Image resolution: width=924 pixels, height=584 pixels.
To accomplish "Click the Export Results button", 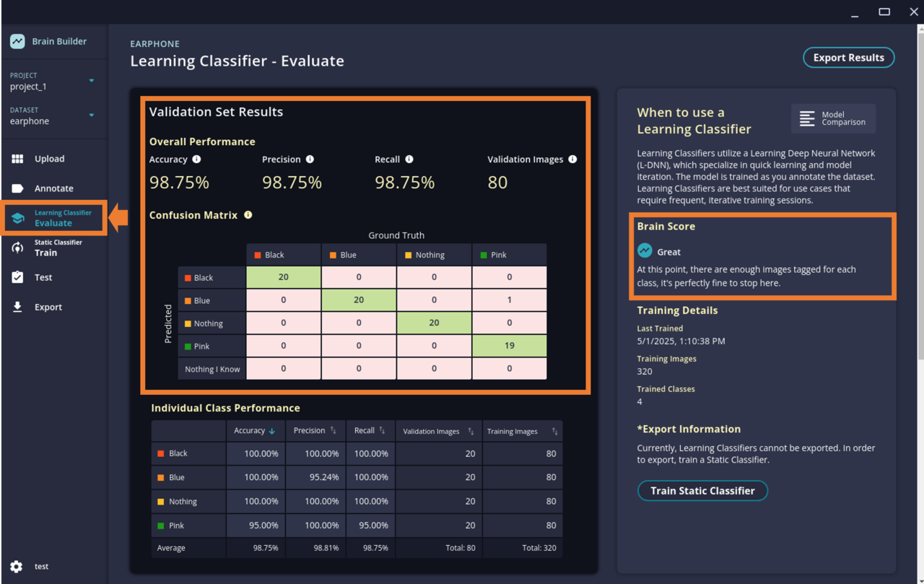I will pos(848,58).
